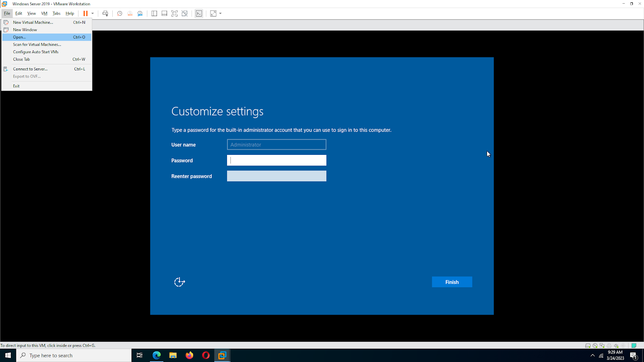Click the User name Administrator field
Image resolution: width=644 pixels, height=362 pixels.
point(277,144)
